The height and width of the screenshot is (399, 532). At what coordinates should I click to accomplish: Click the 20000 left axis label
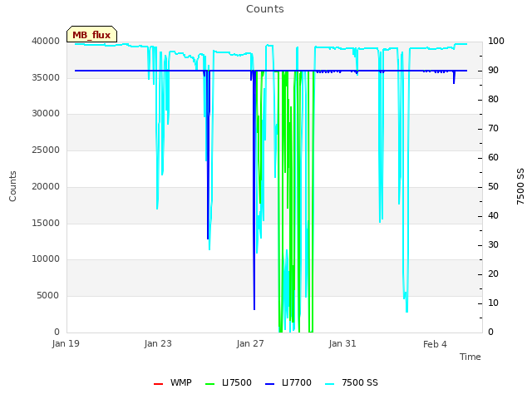click(x=46, y=186)
